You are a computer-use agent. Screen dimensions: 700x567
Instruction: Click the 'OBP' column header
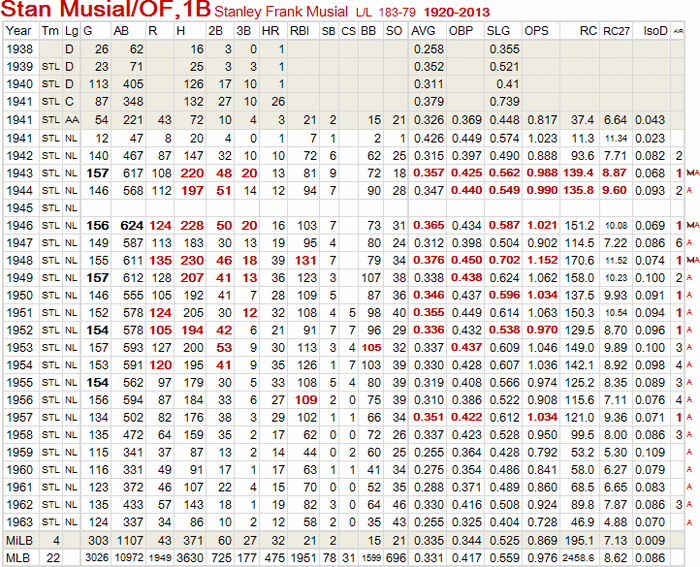[462, 31]
